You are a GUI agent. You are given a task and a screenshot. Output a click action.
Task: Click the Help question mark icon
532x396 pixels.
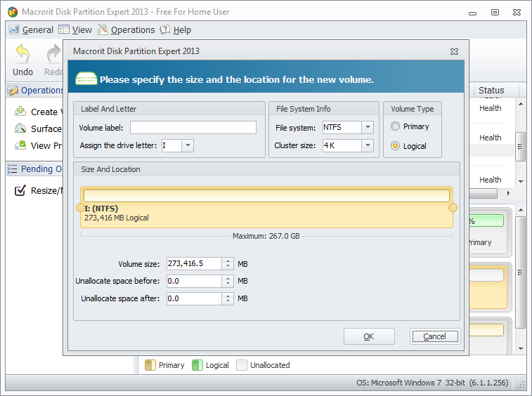[x=165, y=29]
